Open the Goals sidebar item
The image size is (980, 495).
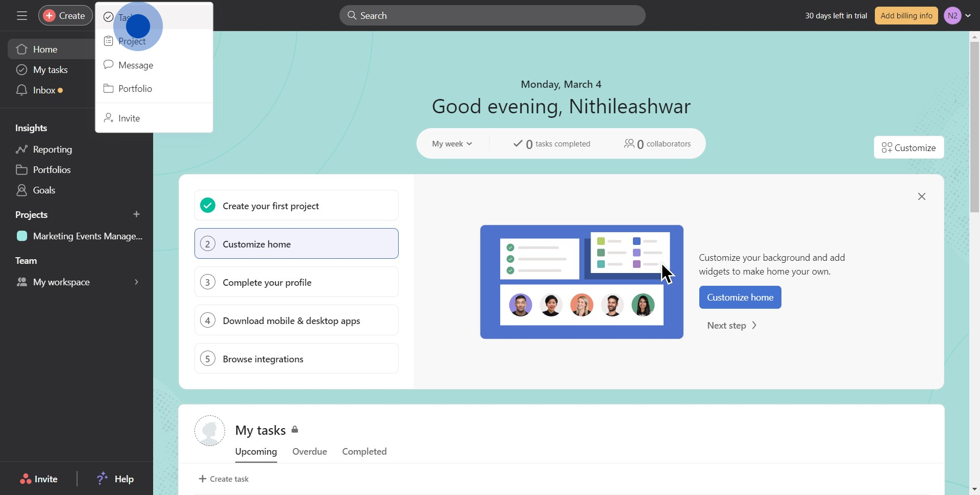click(44, 190)
